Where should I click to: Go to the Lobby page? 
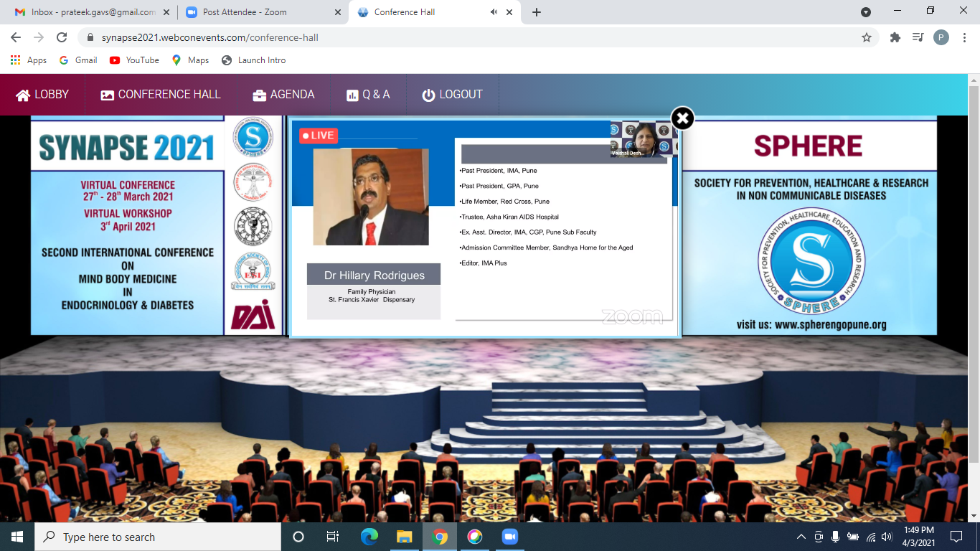(x=42, y=95)
